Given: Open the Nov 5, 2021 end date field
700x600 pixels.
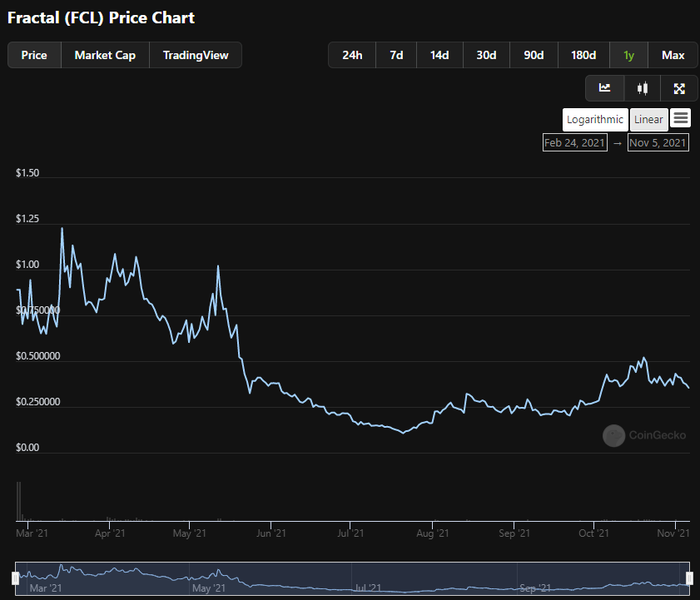Looking at the screenshot, I should 658,142.
